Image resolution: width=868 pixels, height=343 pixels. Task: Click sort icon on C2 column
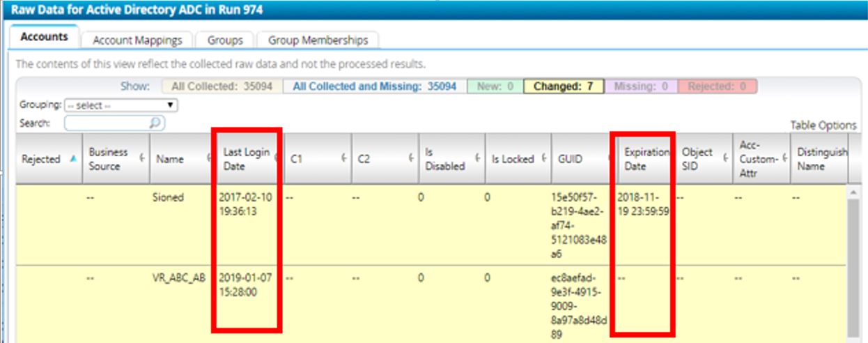point(412,159)
